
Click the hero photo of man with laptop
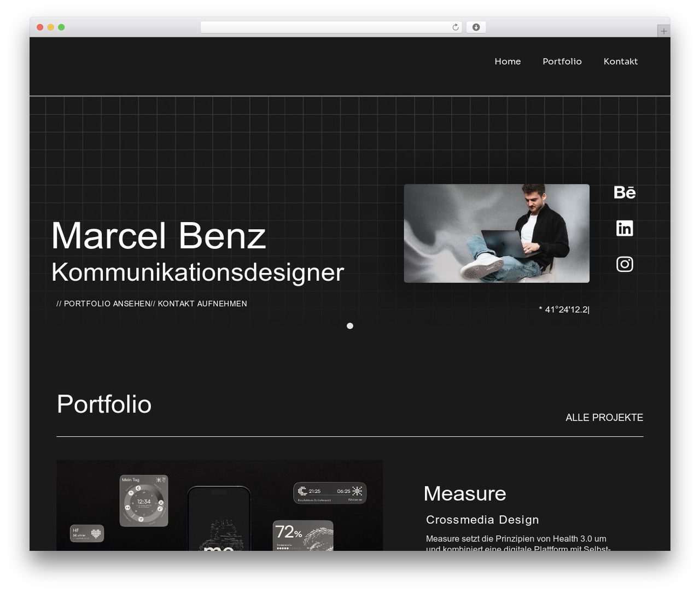tap(497, 234)
